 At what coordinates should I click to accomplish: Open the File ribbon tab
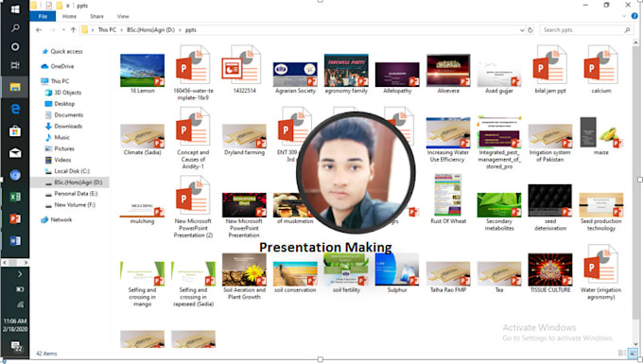pos(43,16)
